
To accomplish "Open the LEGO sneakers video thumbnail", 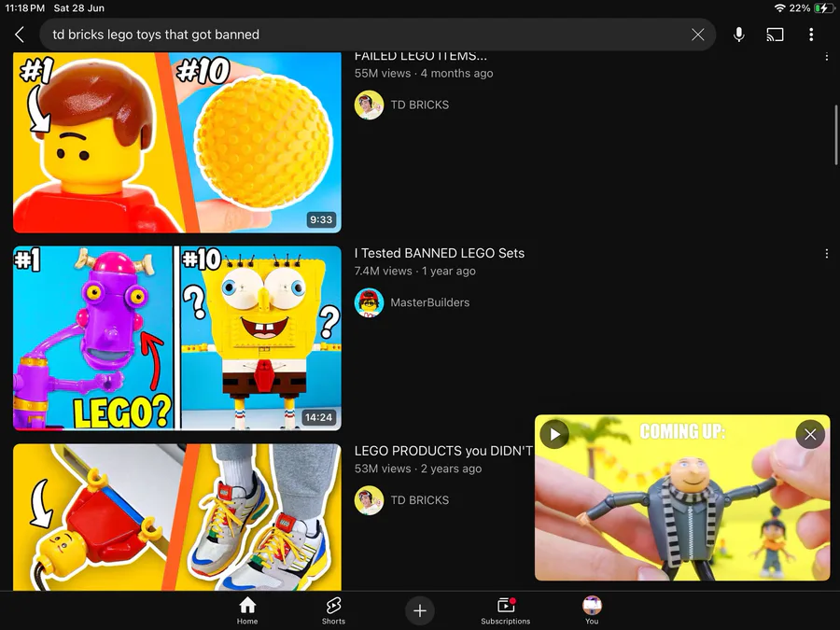I will 177,517.
